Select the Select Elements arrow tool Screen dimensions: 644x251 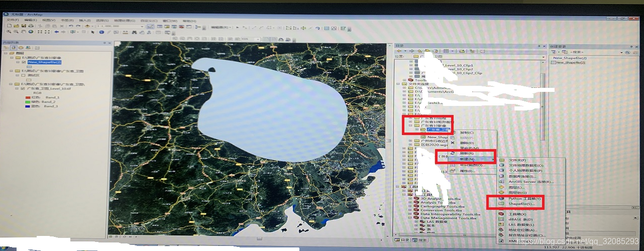[x=93, y=32]
